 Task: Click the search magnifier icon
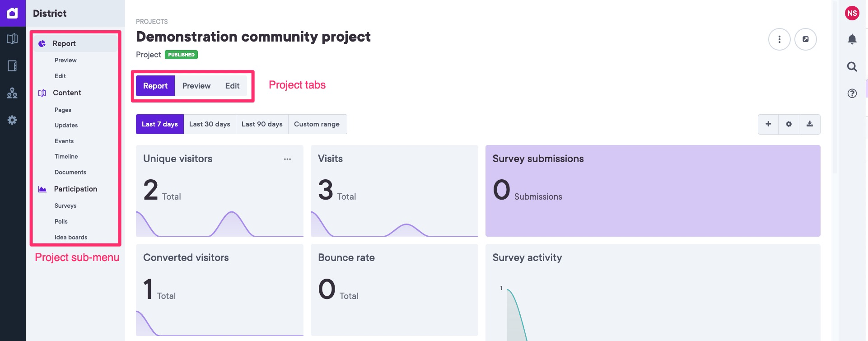852,67
